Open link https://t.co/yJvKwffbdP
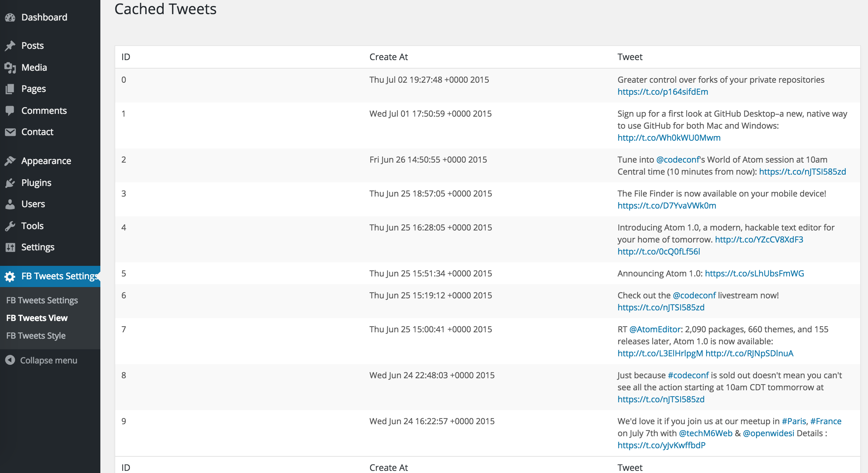Image resolution: width=868 pixels, height=473 pixels. [662, 445]
